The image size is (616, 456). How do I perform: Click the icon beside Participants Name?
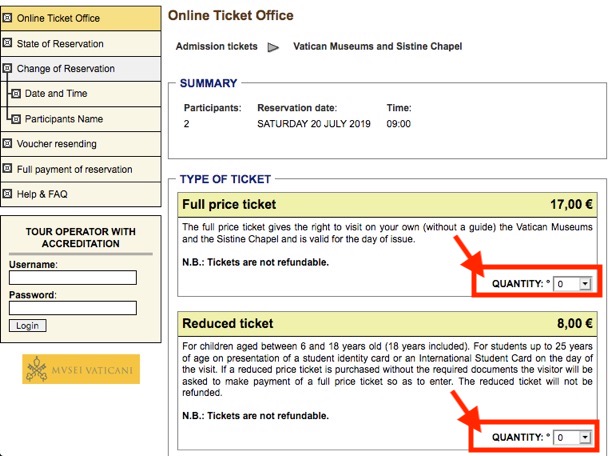point(16,119)
